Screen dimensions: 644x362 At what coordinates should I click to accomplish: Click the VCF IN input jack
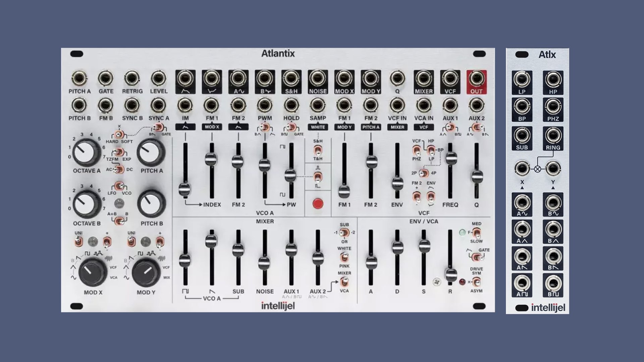[397, 106]
